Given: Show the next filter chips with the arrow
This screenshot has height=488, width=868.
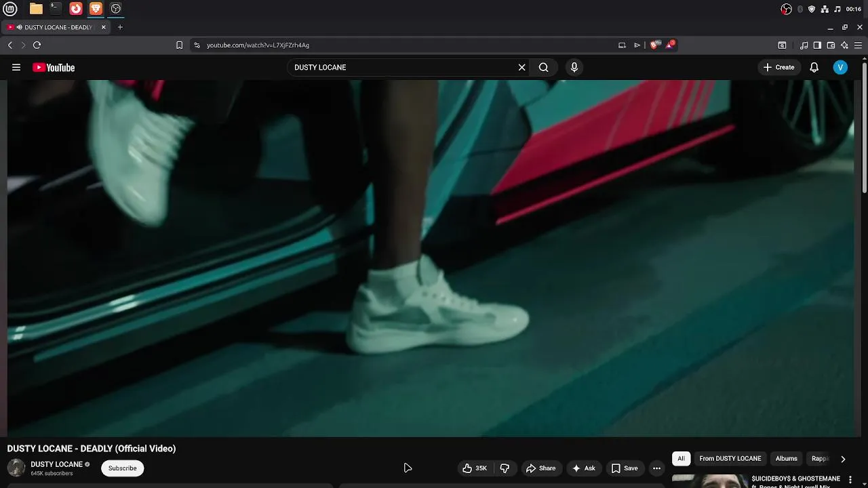Looking at the screenshot, I should coord(843,459).
